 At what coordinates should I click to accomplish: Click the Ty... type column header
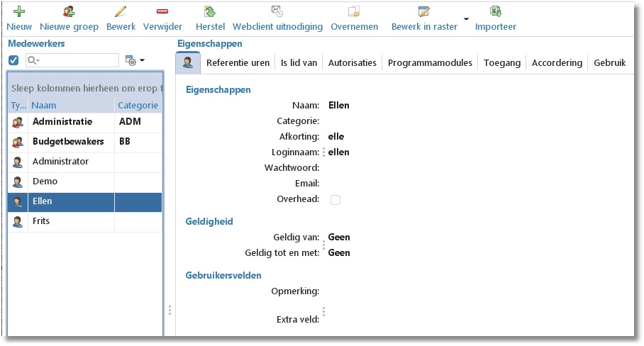[x=18, y=106]
